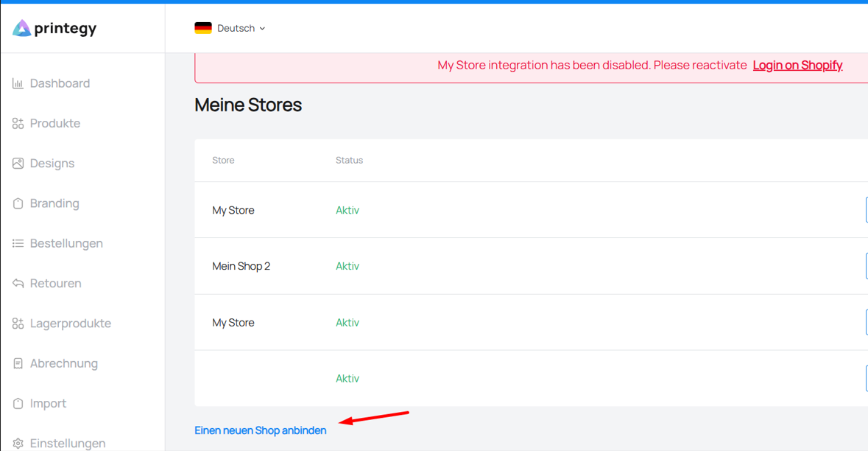The width and height of the screenshot is (868, 451).
Task: Click the Einstellungen gear icon
Action: (18, 443)
